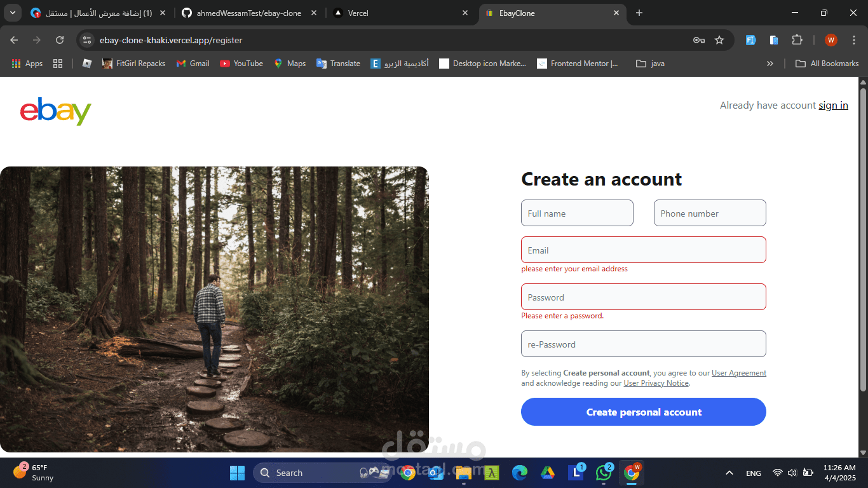Bookmark this page with the star icon
868x488 pixels.
(x=719, y=40)
